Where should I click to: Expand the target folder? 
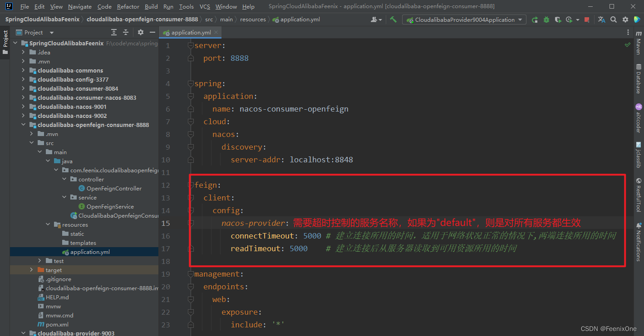[32, 270]
